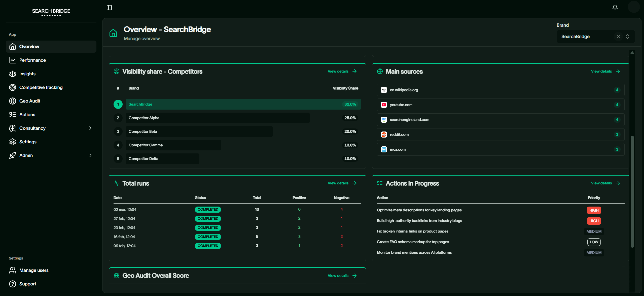Open the moz.com source row
This screenshot has width=644, height=296.
point(500,149)
